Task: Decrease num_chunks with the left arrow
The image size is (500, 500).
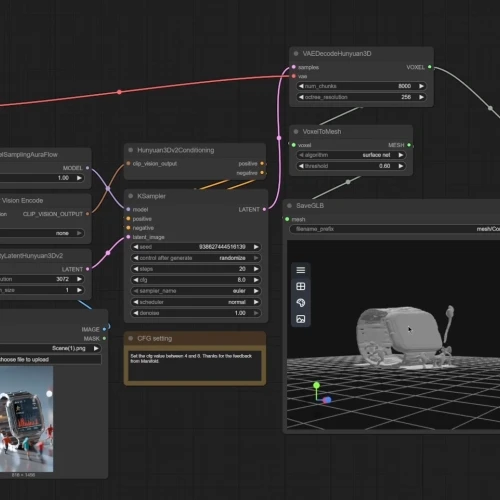Action: tap(301, 86)
